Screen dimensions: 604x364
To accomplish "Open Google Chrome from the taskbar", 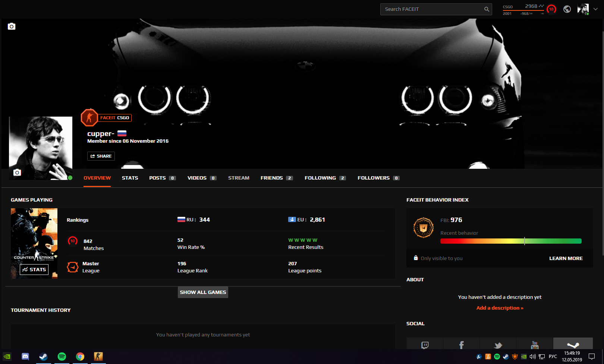I will click(x=80, y=357).
